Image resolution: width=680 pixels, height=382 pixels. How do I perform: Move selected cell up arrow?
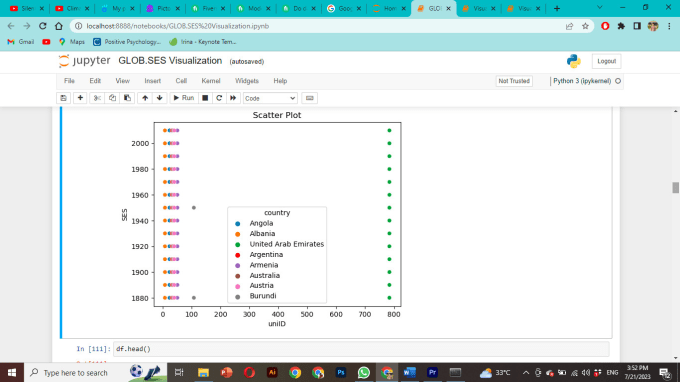145,98
